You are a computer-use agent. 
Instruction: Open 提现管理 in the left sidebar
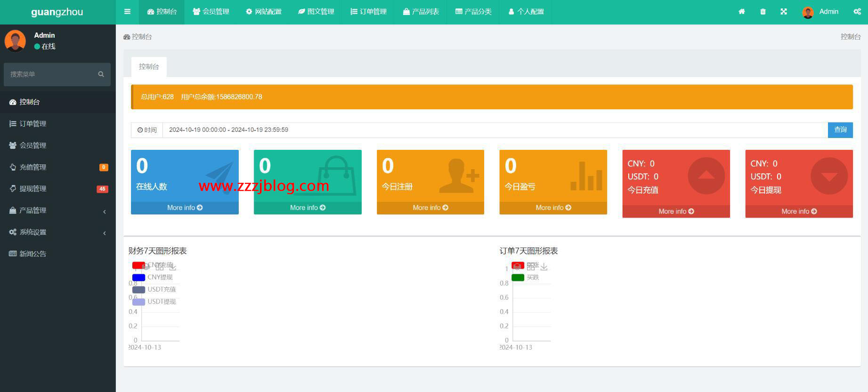pos(57,188)
